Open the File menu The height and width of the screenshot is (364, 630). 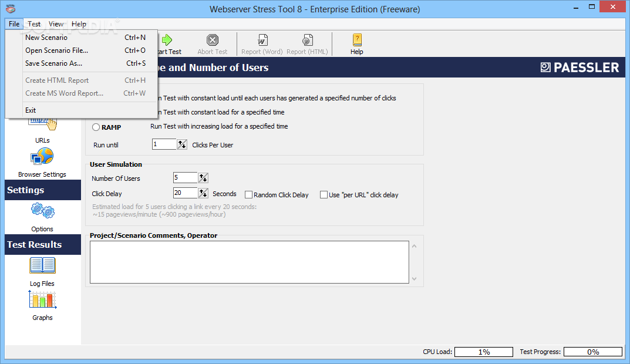(14, 23)
